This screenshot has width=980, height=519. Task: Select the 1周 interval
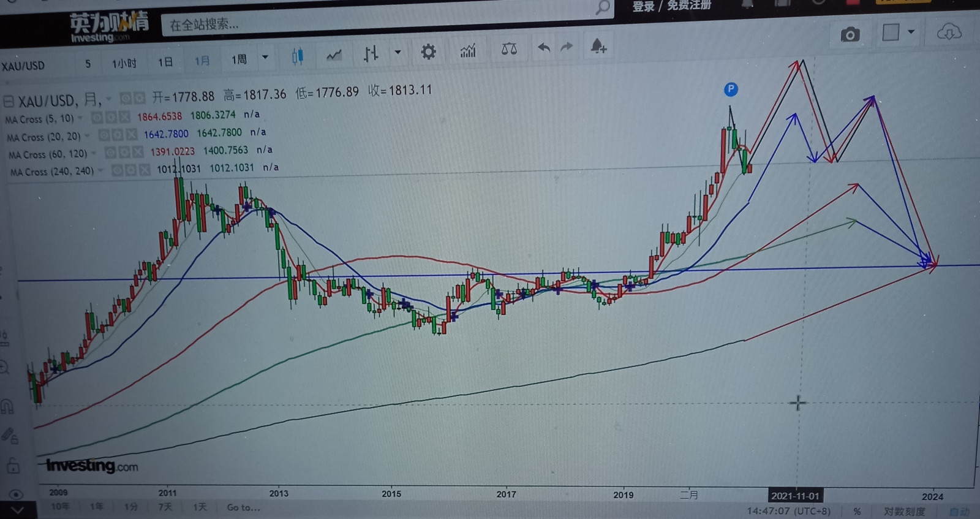pos(239,59)
